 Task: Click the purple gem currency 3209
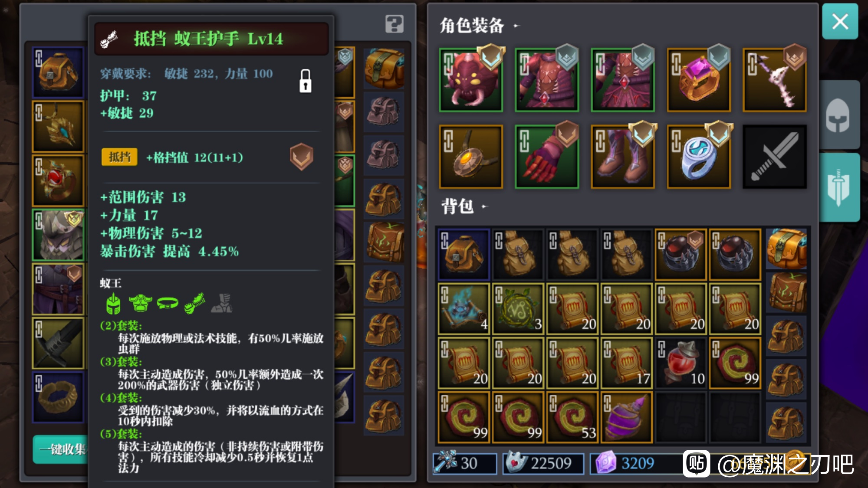pos(625,463)
